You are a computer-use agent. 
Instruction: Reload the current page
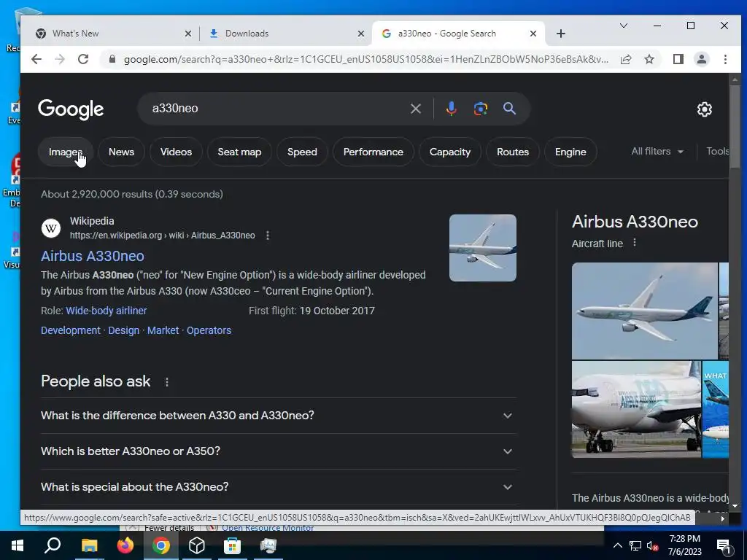[83, 59]
